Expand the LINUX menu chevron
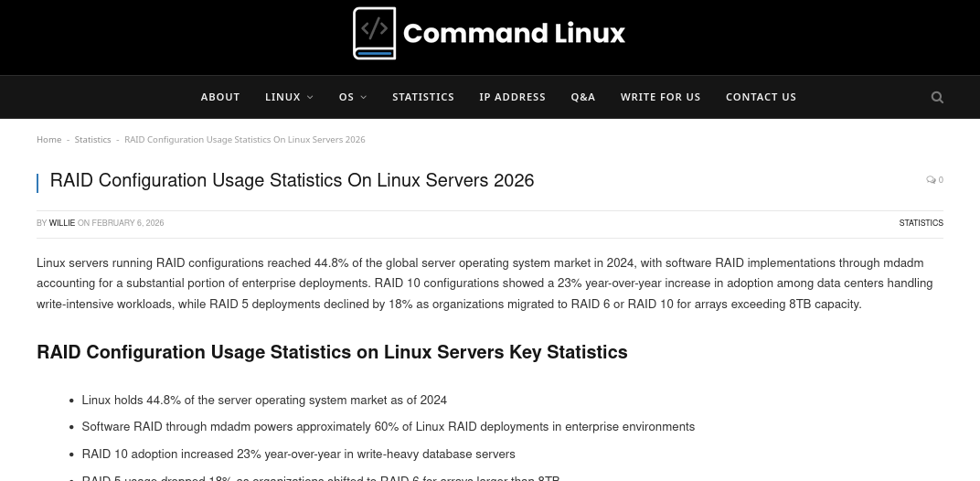The height and width of the screenshot is (481, 980). pos(311,97)
